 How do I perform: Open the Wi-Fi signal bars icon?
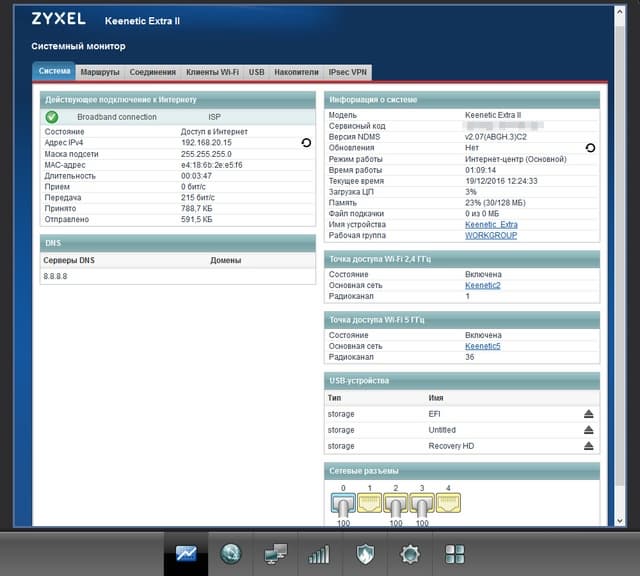tap(319, 554)
